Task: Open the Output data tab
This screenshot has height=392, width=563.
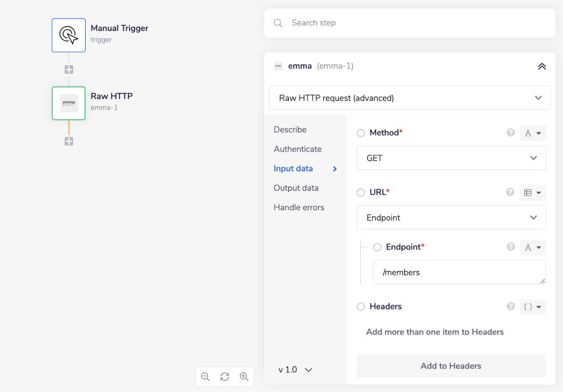Action: tap(296, 188)
